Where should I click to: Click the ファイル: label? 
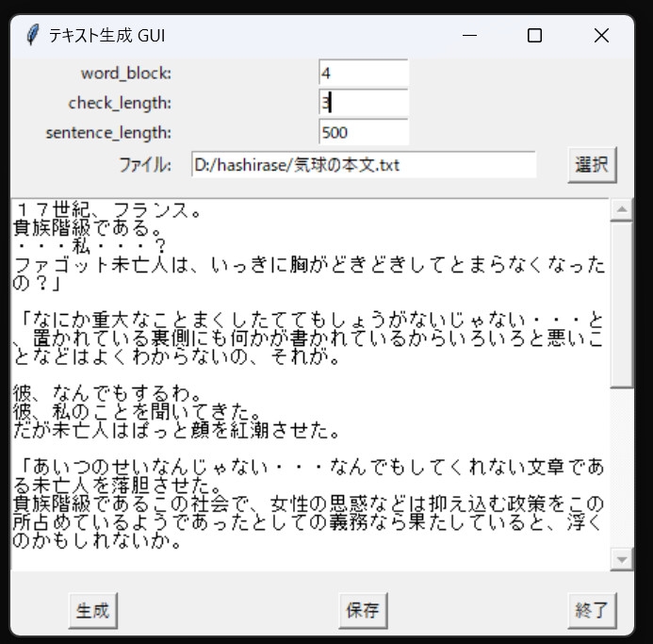click(145, 165)
